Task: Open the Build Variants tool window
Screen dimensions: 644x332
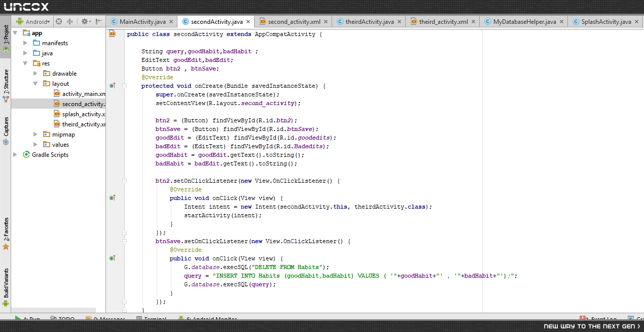Action: pyautogui.click(x=6, y=287)
